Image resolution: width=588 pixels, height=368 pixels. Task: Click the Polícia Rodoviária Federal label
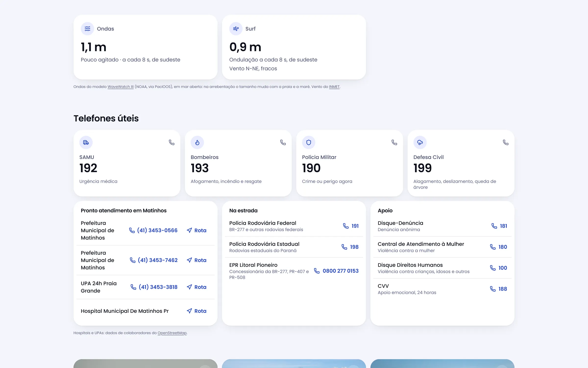pos(263,223)
